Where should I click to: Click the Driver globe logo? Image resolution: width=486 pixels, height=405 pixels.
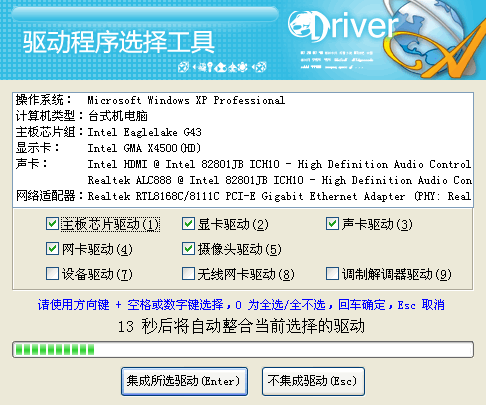coord(387,38)
